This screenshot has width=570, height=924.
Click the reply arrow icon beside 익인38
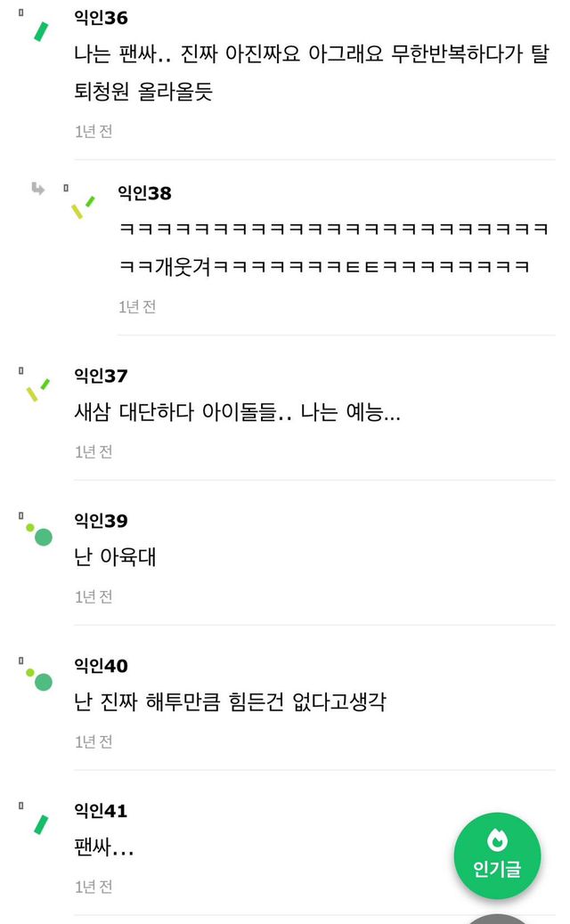click(38, 188)
